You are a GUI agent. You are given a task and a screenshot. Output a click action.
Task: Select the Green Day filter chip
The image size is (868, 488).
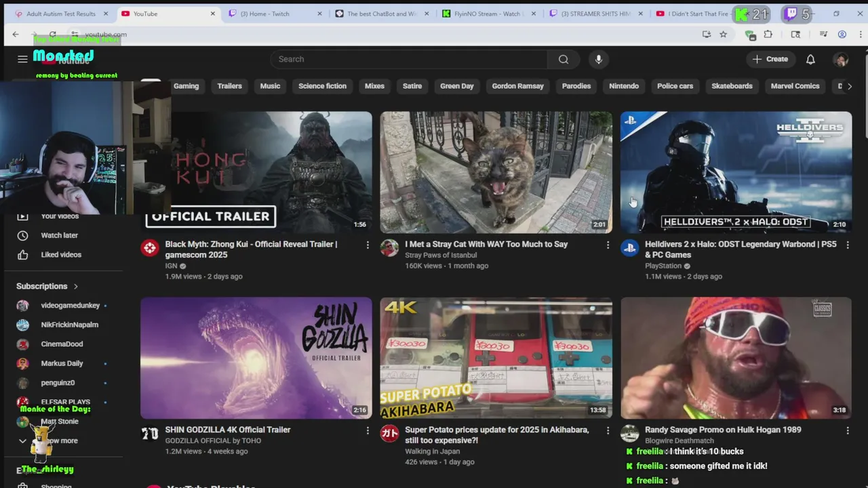pos(456,86)
